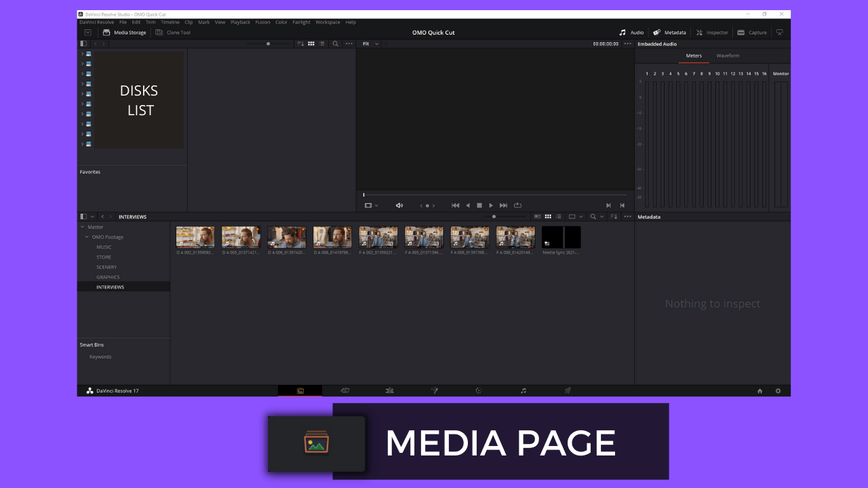The image size is (868, 488).
Task: Click the search icon in Media Storage toolbar
Action: click(x=335, y=43)
